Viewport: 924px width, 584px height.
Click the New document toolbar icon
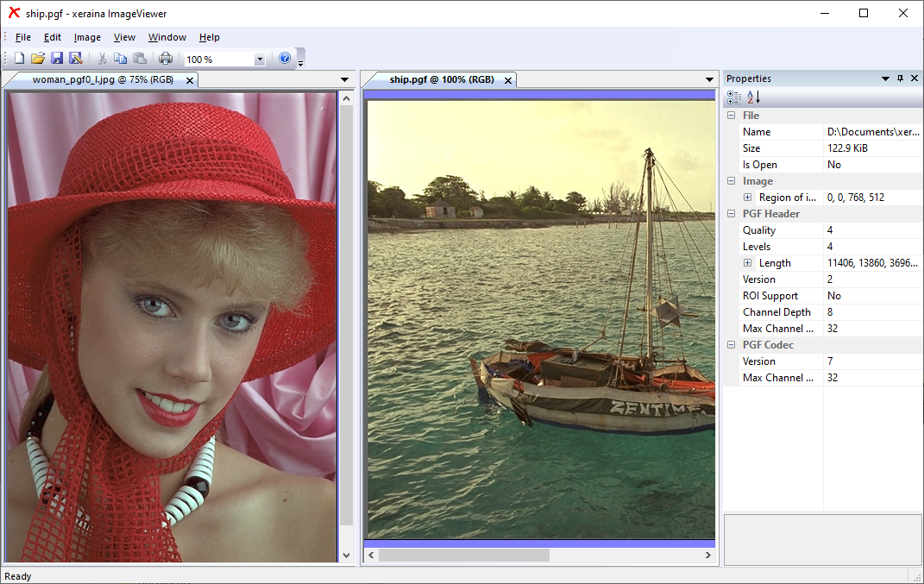(20, 59)
